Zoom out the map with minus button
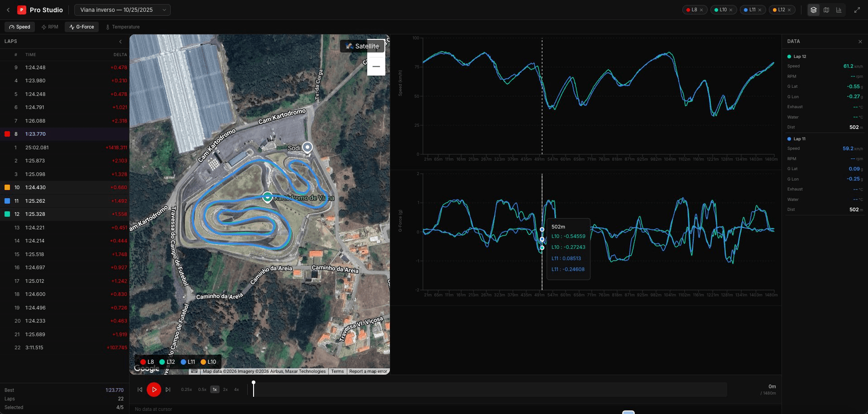This screenshot has width=868, height=414. point(376,67)
